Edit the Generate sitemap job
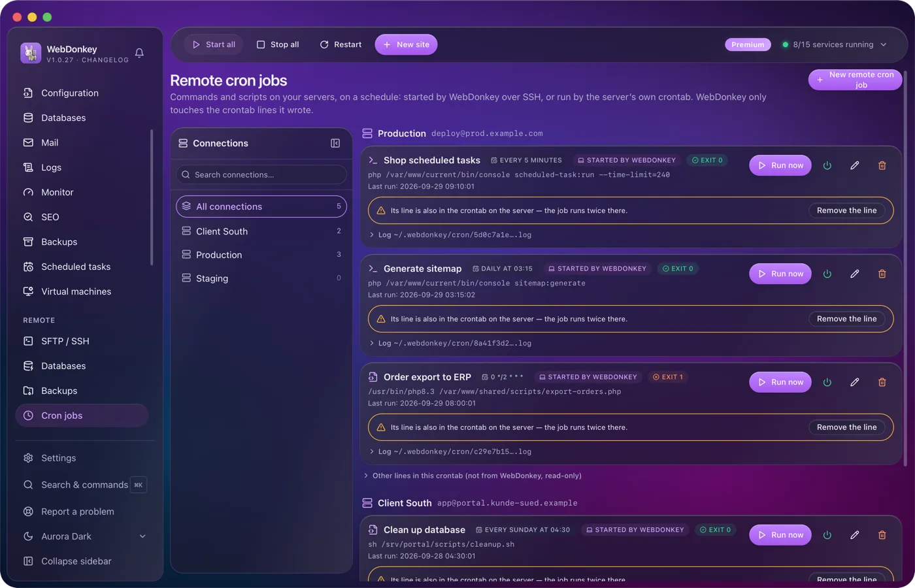The image size is (915, 588). click(854, 274)
